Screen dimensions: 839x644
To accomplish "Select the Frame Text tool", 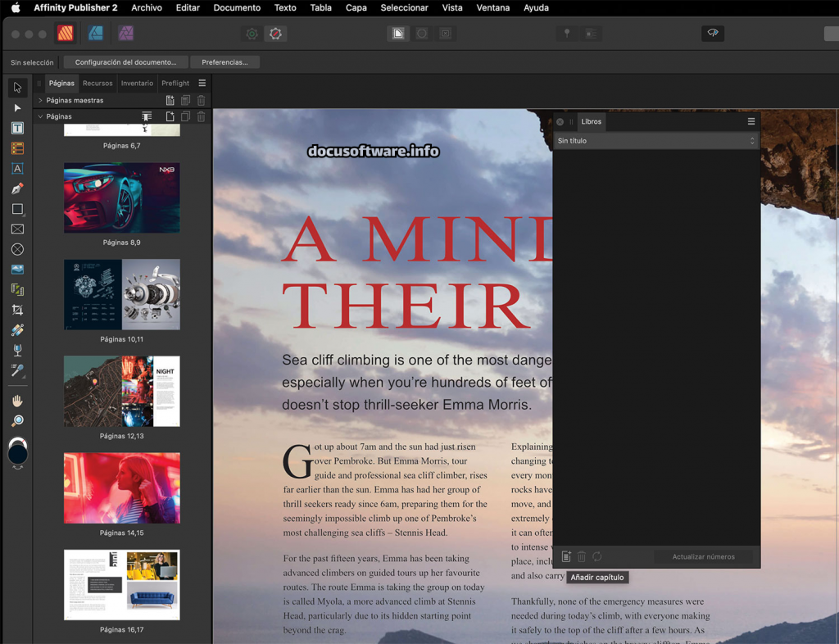I will point(17,129).
